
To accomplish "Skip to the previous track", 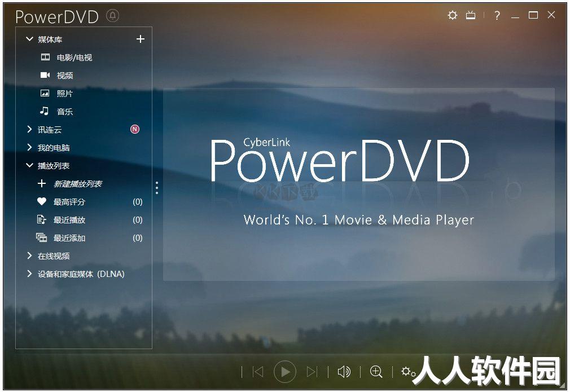I will click(258, 372).
